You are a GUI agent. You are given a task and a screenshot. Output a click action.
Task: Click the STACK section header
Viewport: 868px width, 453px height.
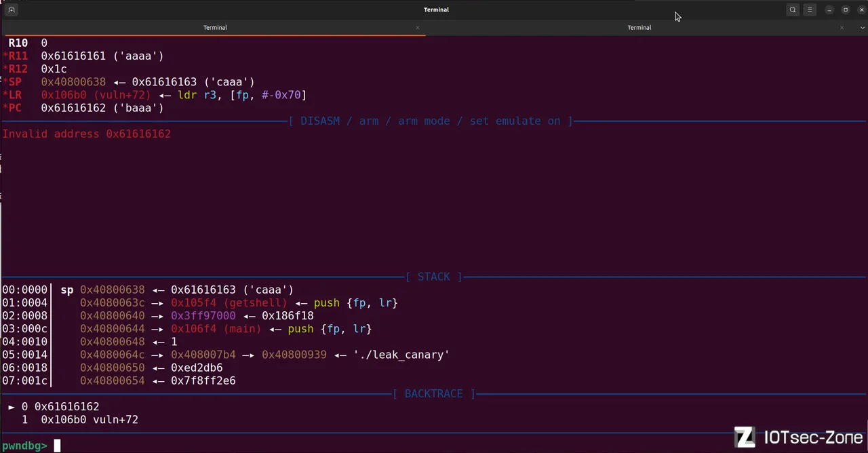tap(434, 277)
